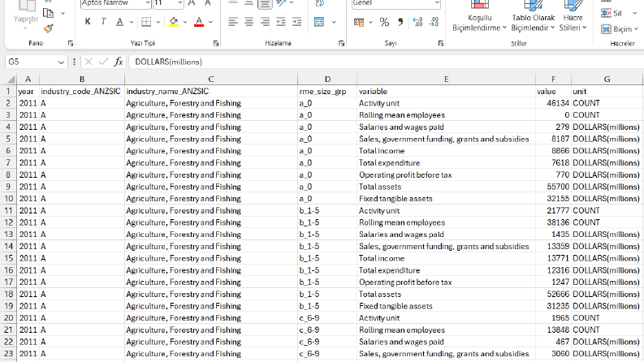The width and height of the screenshot is (644, 362).
Task: Open the borders dropdown arrow
Action: (158, 22)
